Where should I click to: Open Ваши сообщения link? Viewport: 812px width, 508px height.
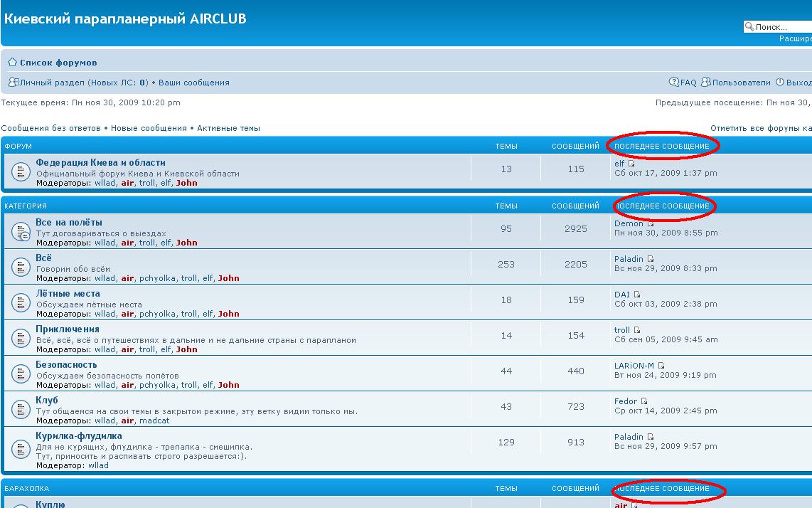point(193,83)
